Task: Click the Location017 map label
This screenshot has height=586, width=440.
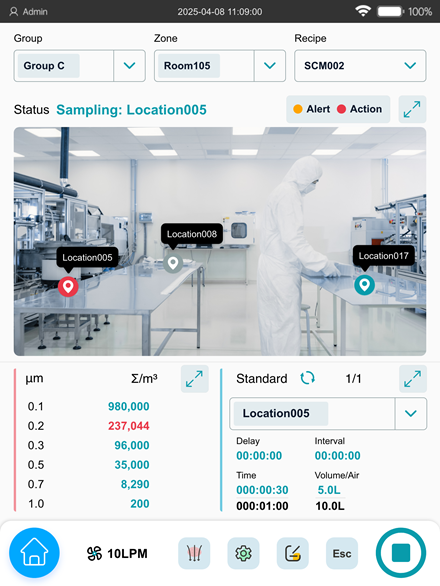Action: (x=384, y=256)
